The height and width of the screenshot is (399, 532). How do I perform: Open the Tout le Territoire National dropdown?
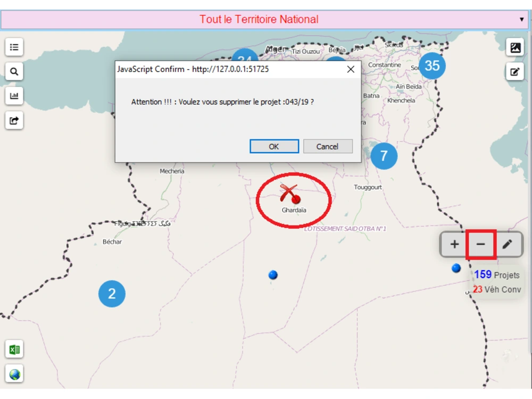(265, 19)
